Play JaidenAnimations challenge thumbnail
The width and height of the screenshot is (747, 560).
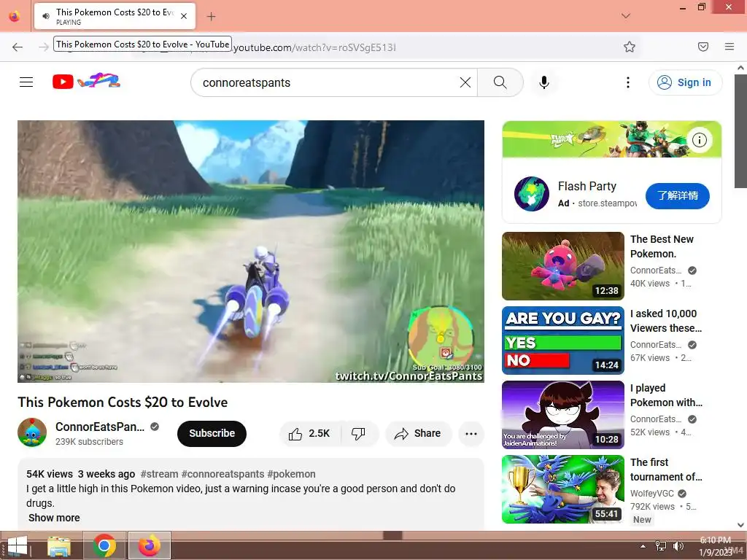pyautogui.click(x=562, y=415)
